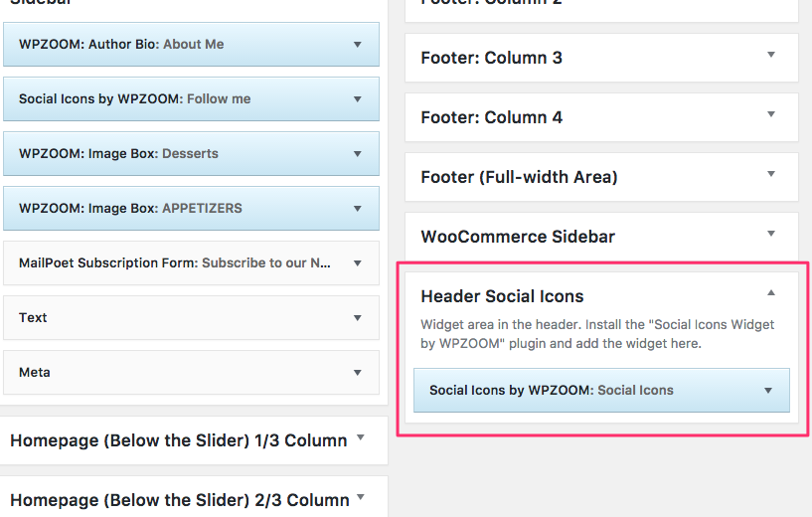Expand Footer (Full-width Area) arrow

tap(771, 174)
